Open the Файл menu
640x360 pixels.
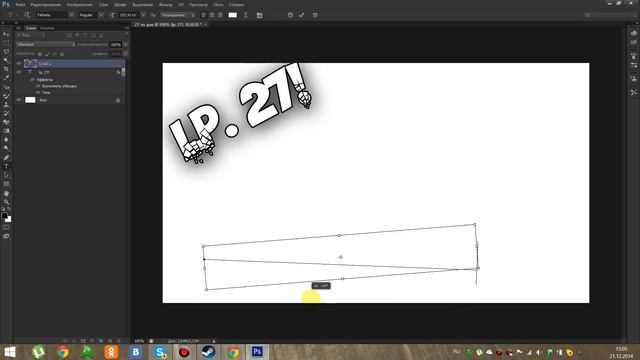20,5
